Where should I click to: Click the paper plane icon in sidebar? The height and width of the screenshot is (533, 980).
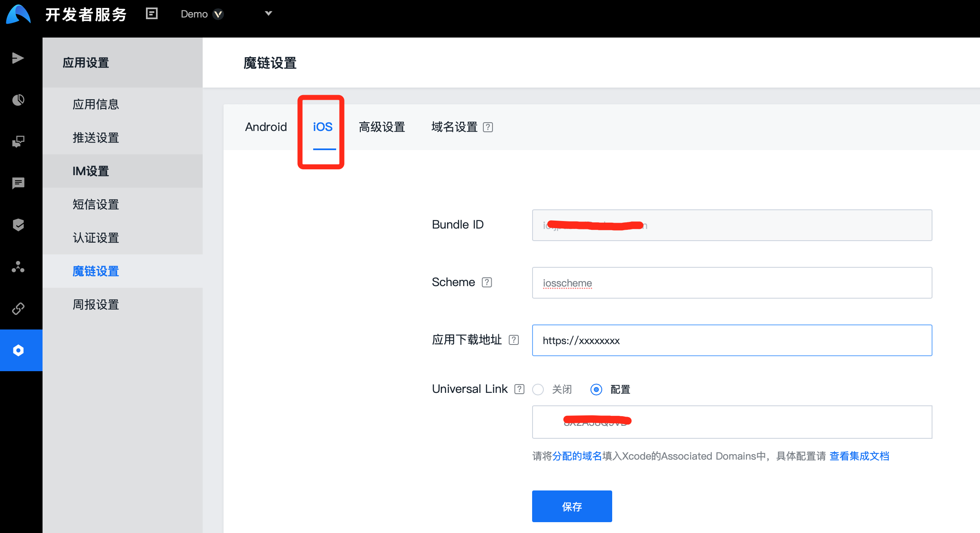tap(18, 58)
